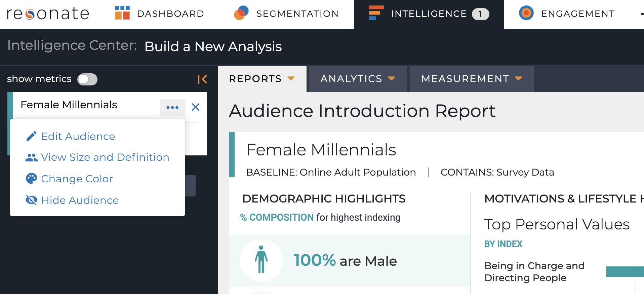Screen dimensions: 644x294
Task: Click the BY INDEX label
Action: coord(503,244)
